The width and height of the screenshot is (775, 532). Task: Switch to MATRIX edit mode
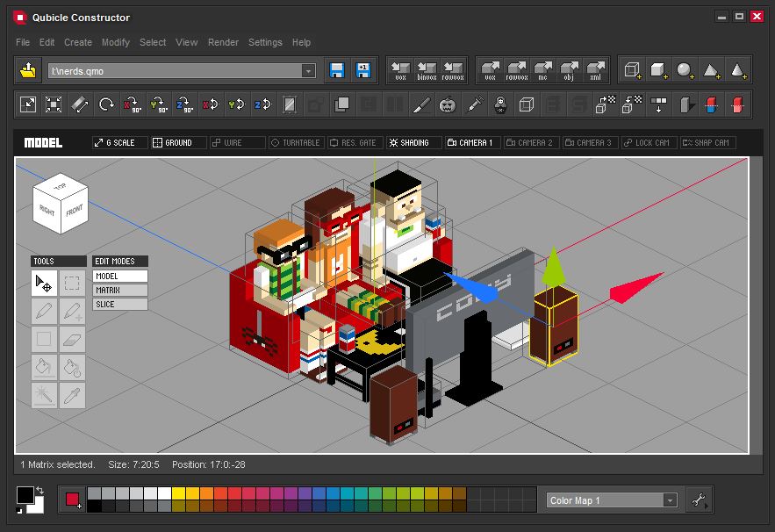pos(118,290)
